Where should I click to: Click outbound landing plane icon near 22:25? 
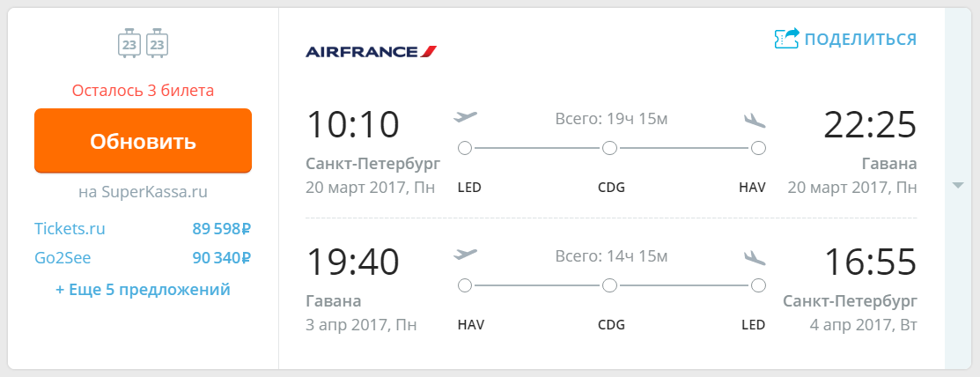click(x=755, y=120)
